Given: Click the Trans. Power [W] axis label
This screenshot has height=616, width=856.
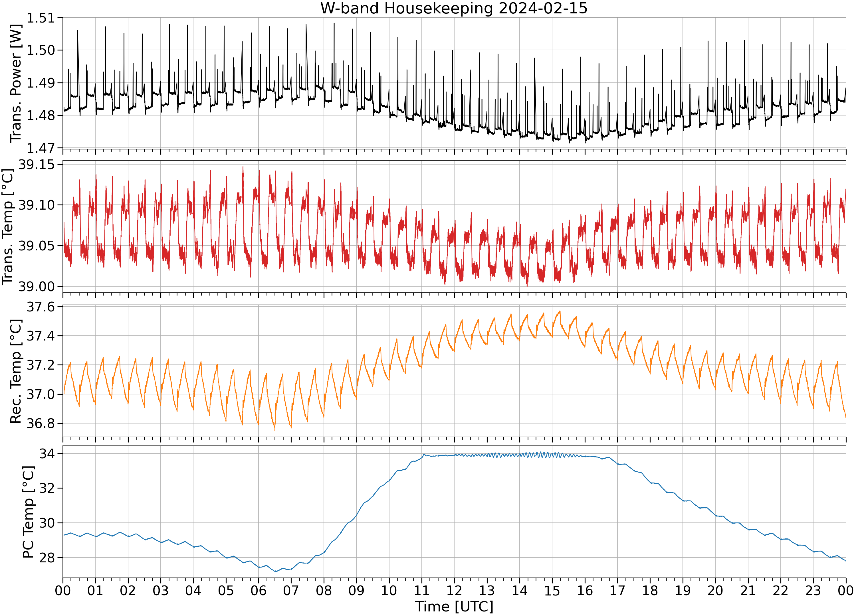Looking at the screenshot, I should (x=15, y=83).
